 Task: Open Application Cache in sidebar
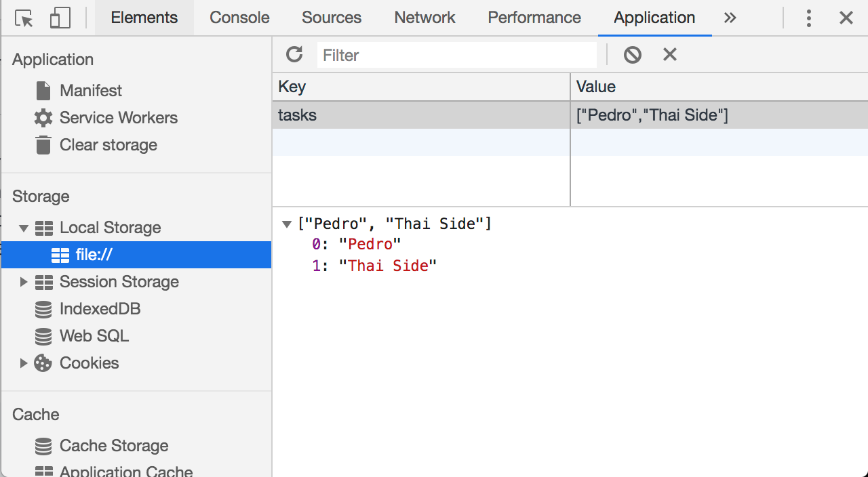click(126, 471)
